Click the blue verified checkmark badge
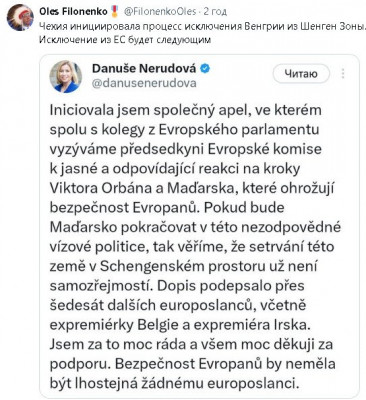The height and width of the screenshot is (400, 366). tap(205, 69)
